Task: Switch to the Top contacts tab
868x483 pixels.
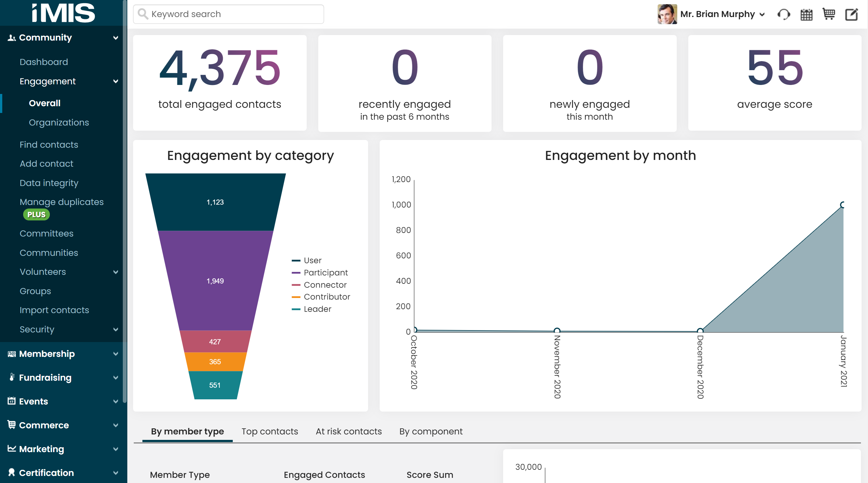Action: 270,432
